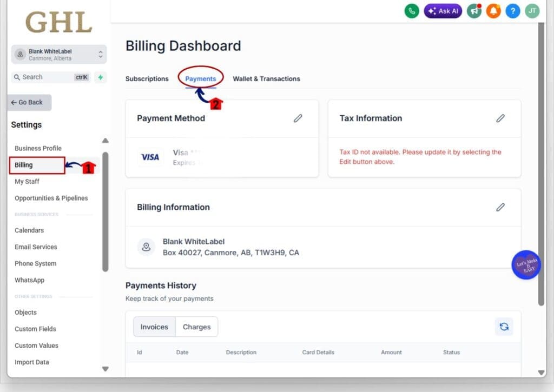Open Business Profile settings

point(38,148)
